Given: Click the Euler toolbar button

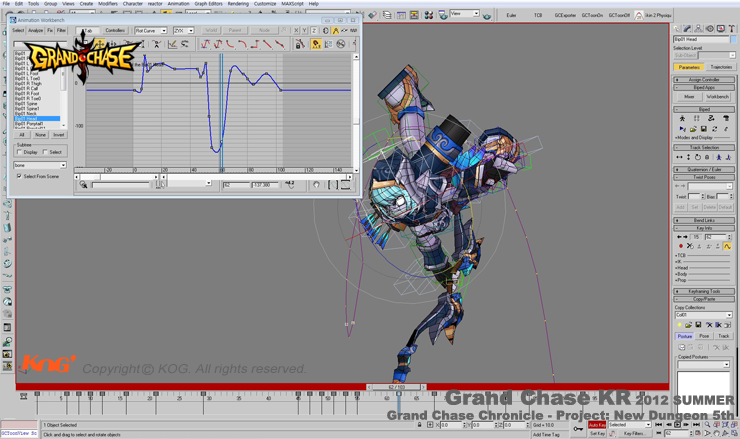Looking at the screenshot, I should coord(512,16).
